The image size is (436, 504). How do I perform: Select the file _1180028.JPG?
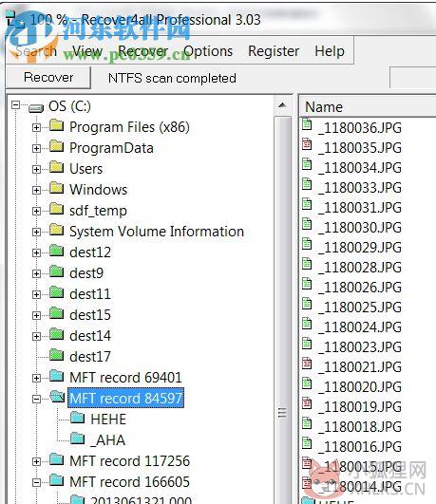[359, 268]
